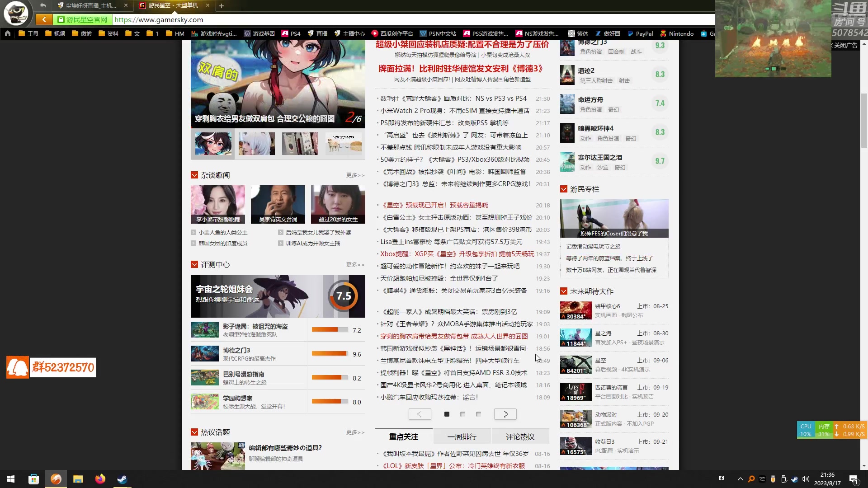Open the PS4 bookmark
The height and width of the screenshot is (488, 868).
291,33
